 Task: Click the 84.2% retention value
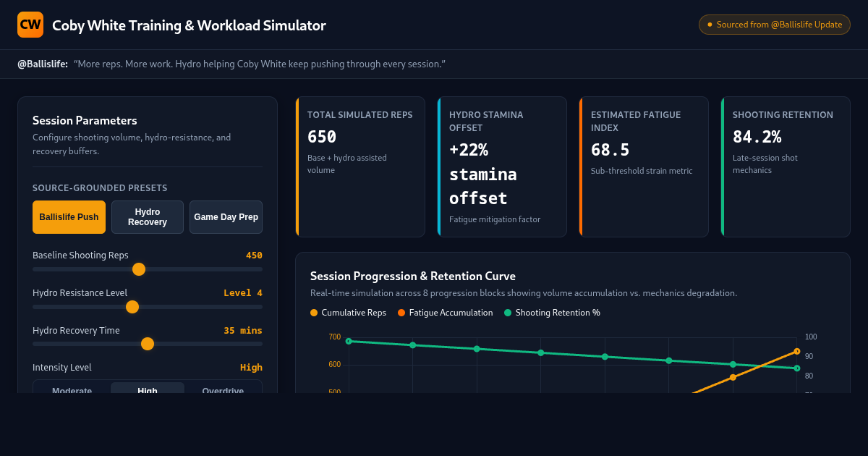pos(757,137)
